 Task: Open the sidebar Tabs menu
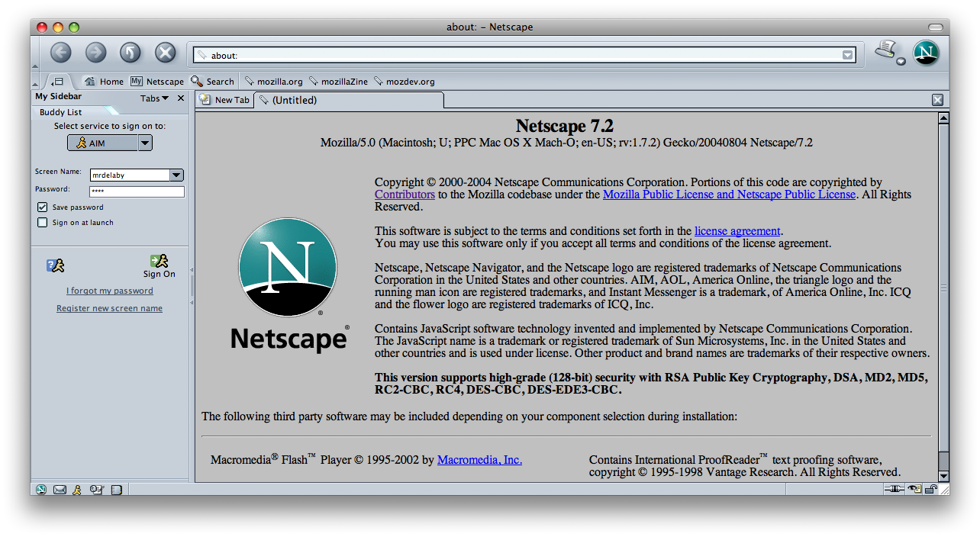coord(154,98)
